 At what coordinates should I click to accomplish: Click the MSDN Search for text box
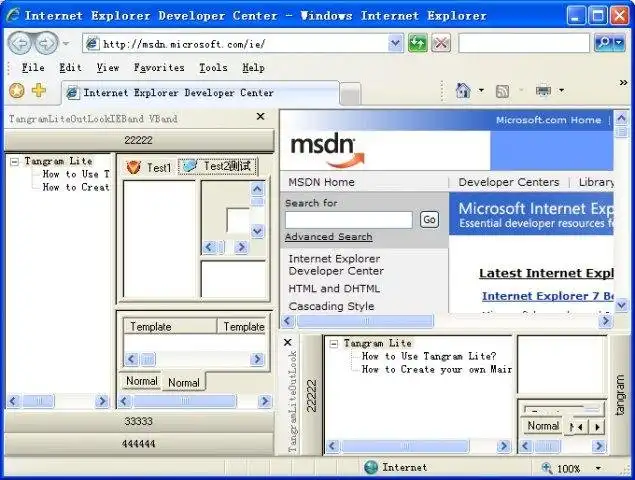point(348,220)
